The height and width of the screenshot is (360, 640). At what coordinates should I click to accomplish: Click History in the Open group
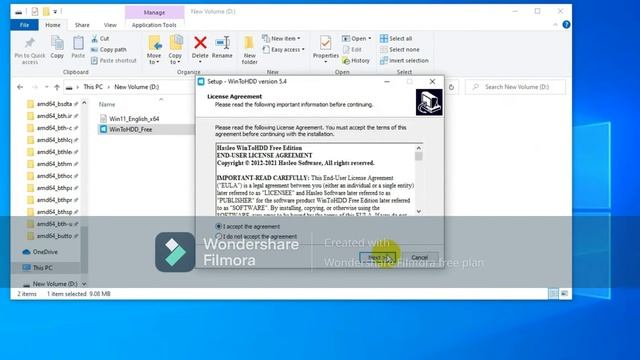point(356,60)
